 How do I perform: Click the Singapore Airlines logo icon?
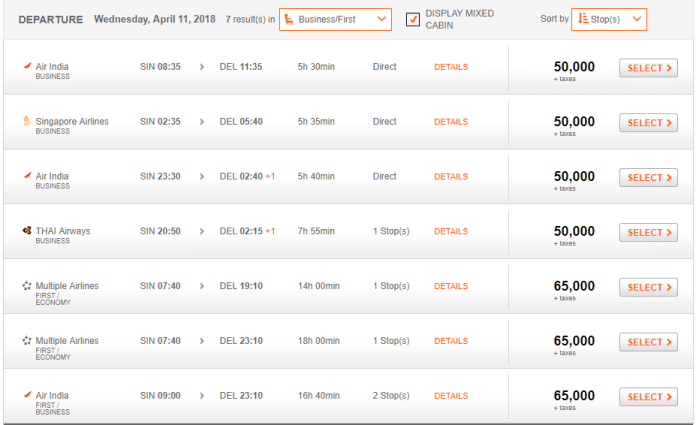(27, 120)
